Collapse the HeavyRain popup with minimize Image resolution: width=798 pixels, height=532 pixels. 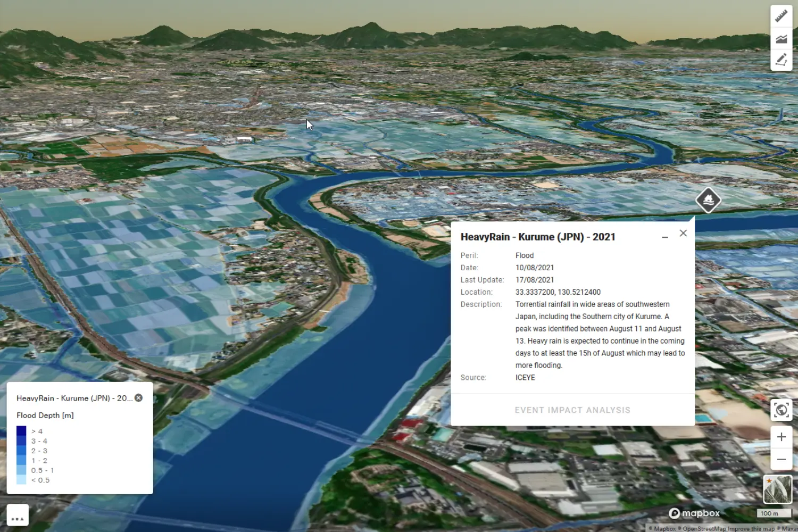point(665,237)
